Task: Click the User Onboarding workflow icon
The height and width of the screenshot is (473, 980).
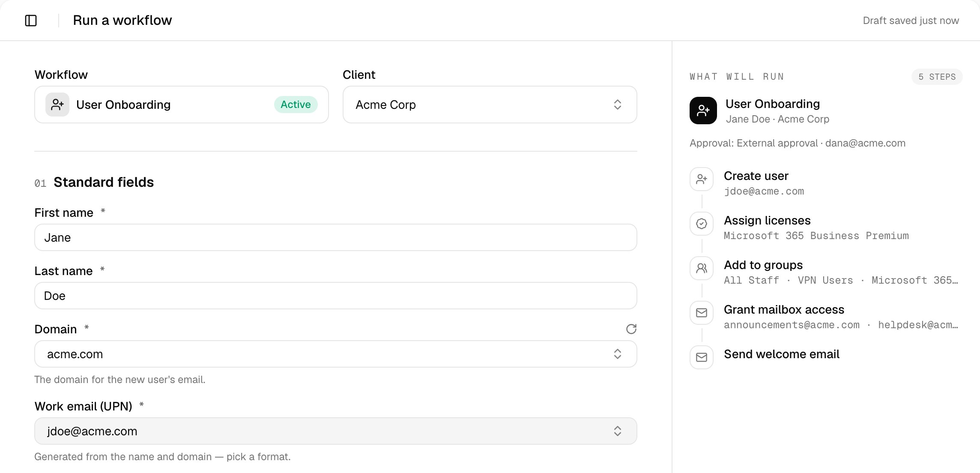Action: (57, 105)
